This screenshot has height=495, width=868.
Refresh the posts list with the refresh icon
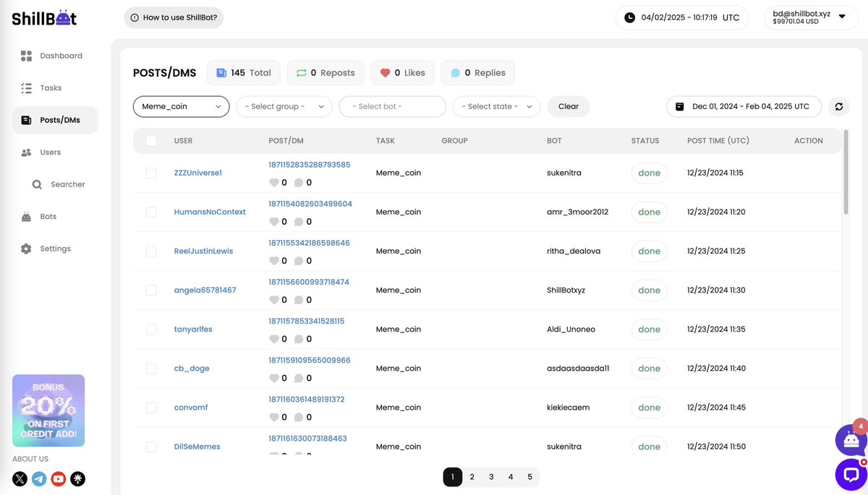838,106
